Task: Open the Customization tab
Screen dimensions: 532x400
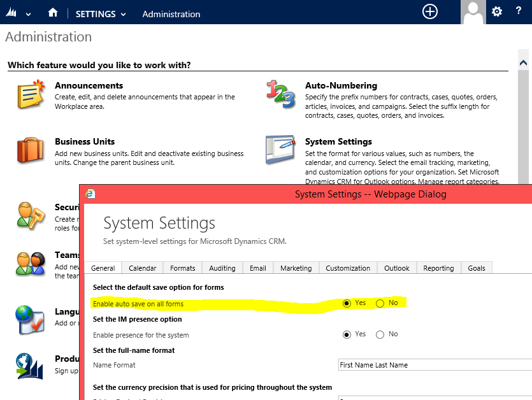Action: [x=348, y=268]
